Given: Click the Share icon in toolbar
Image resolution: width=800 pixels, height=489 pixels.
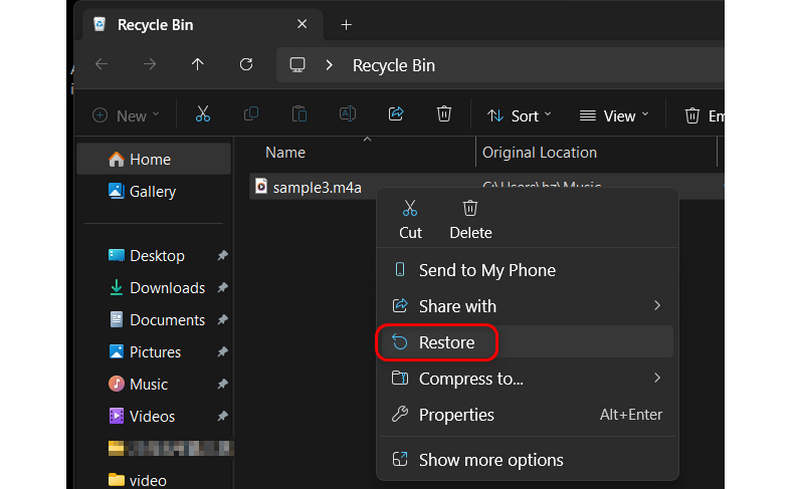Looking at the screenshot, I should (x=395, y=115).
